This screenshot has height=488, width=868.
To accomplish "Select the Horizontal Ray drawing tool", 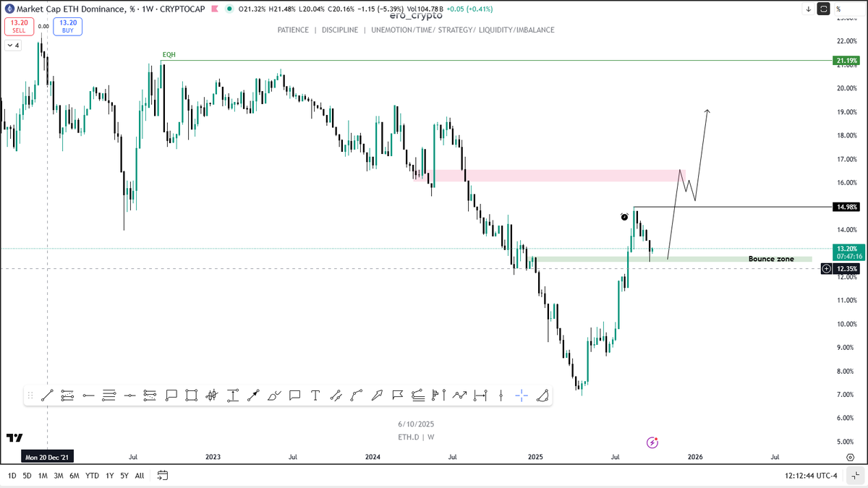I will pos(88,395).
